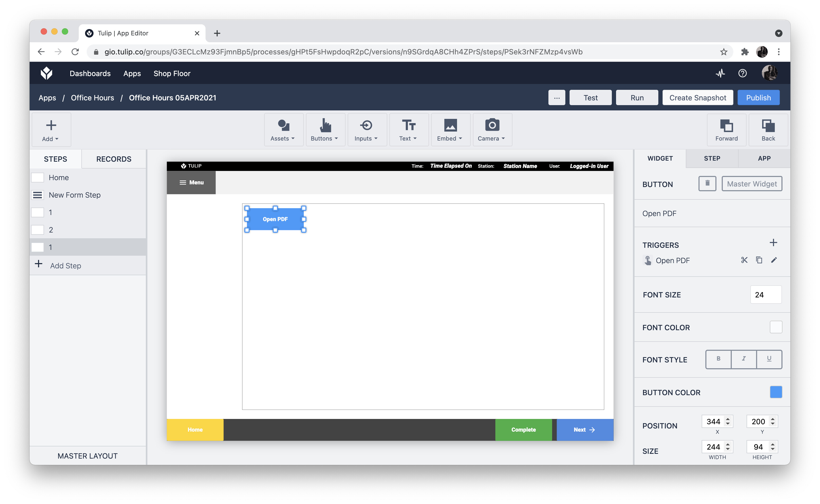Open the help question mark icon

(742, 73)
